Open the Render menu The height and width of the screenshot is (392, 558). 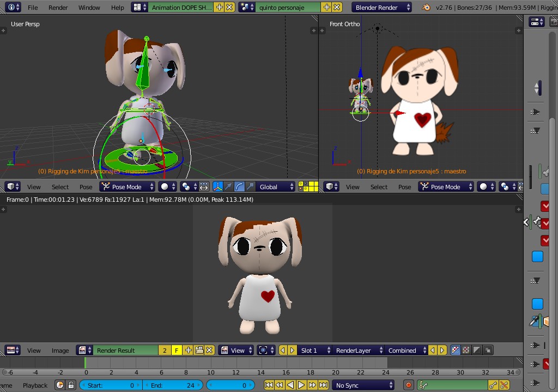[58, 7]
